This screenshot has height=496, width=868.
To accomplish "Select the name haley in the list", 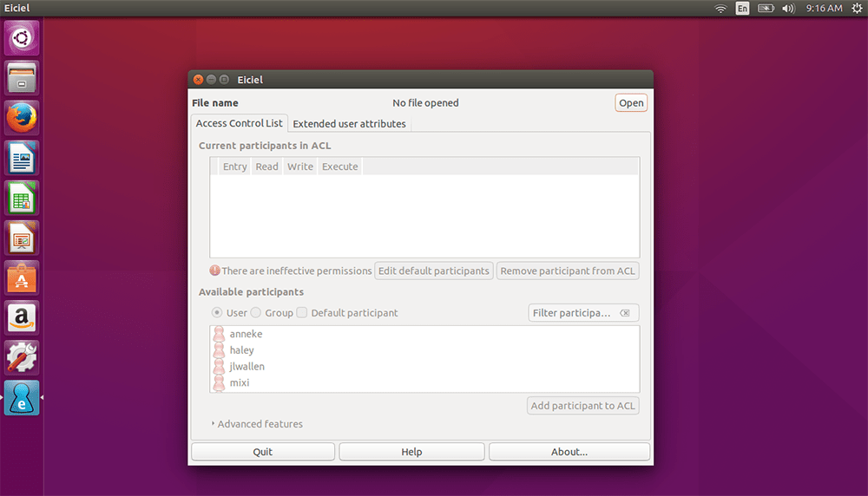I will pyautogui.click(x=242, y=350).
